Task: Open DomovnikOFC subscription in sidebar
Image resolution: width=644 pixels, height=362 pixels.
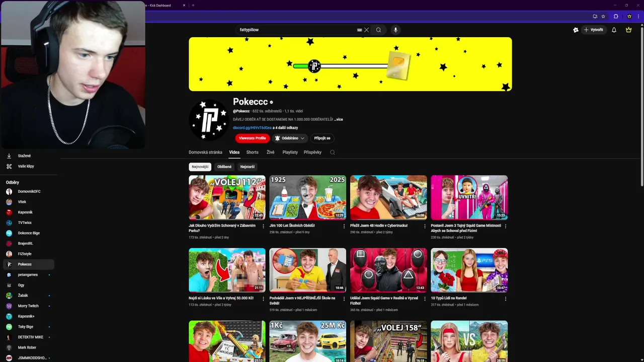Action: 29,192
